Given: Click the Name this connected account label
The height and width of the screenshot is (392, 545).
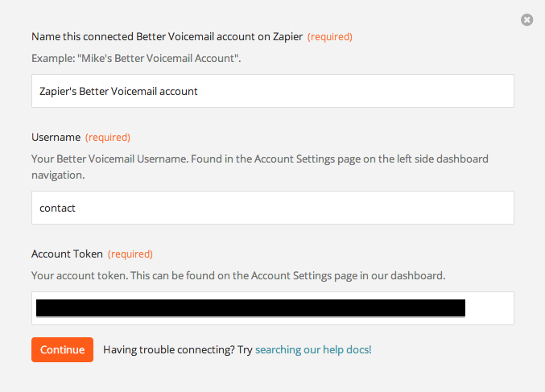Looking at the screenshot, I should 167,37.
